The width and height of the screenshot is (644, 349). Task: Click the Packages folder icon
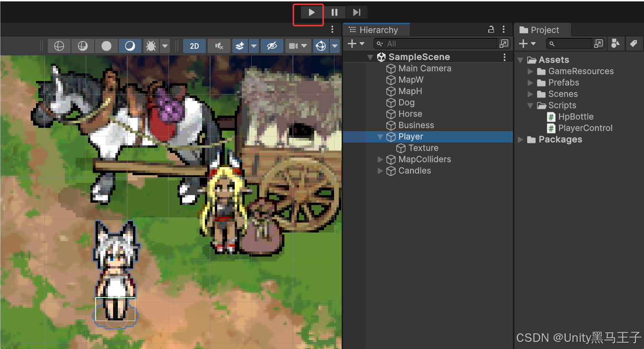point(532,140)
